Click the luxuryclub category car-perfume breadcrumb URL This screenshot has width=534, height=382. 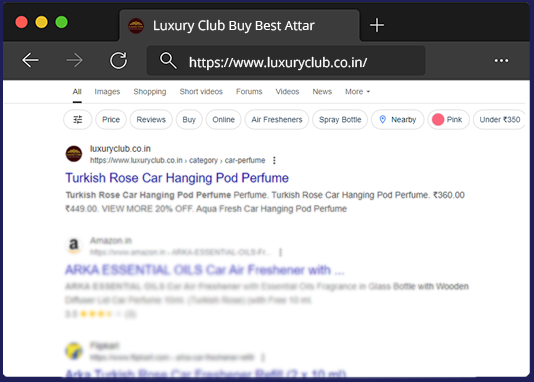coord(177,160)
